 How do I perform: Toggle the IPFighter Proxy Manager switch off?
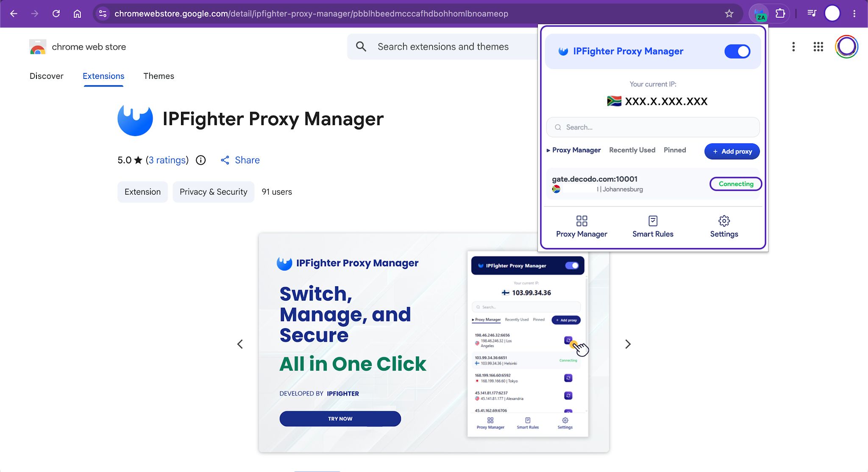(737, 51)
